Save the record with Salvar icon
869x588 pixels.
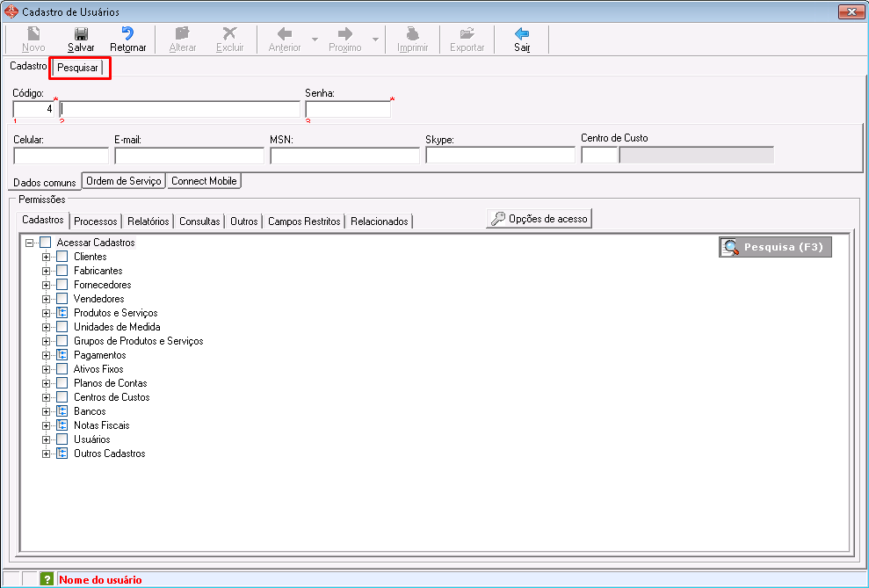click(x=81, y=33)
